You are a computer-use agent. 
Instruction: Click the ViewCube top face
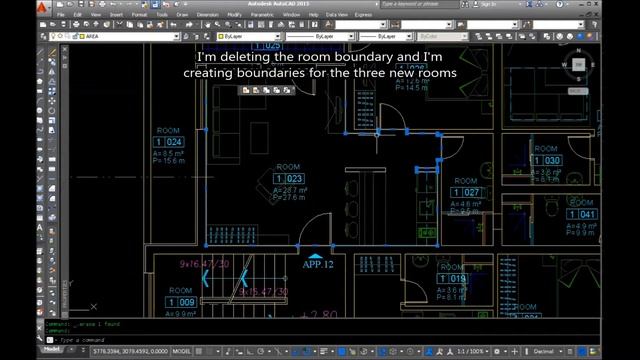pos(578,64)
